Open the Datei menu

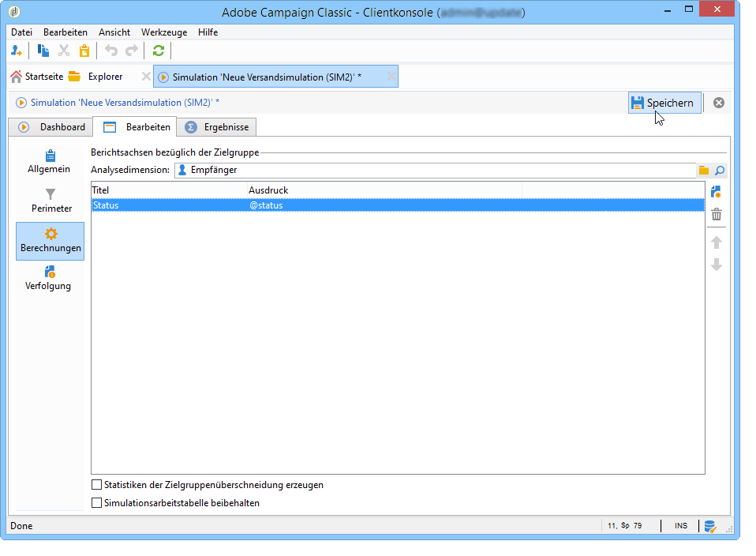coord(21,32)
